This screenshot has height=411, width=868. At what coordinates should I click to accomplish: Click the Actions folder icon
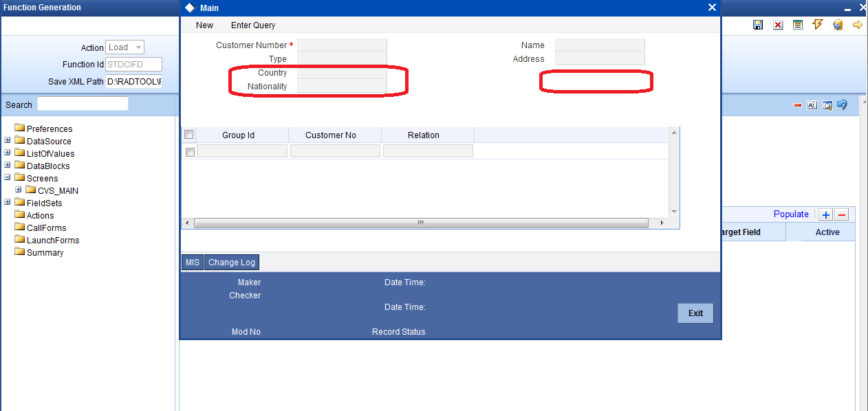pos(20,215)
